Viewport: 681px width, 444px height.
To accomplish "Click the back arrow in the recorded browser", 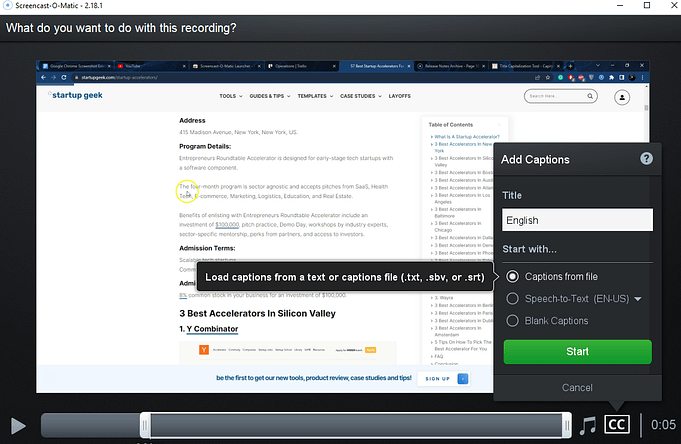I will point(43,77).
